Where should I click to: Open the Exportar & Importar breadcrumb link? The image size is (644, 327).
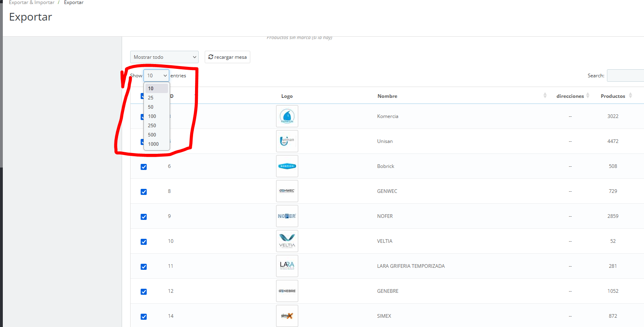[31, 3]
